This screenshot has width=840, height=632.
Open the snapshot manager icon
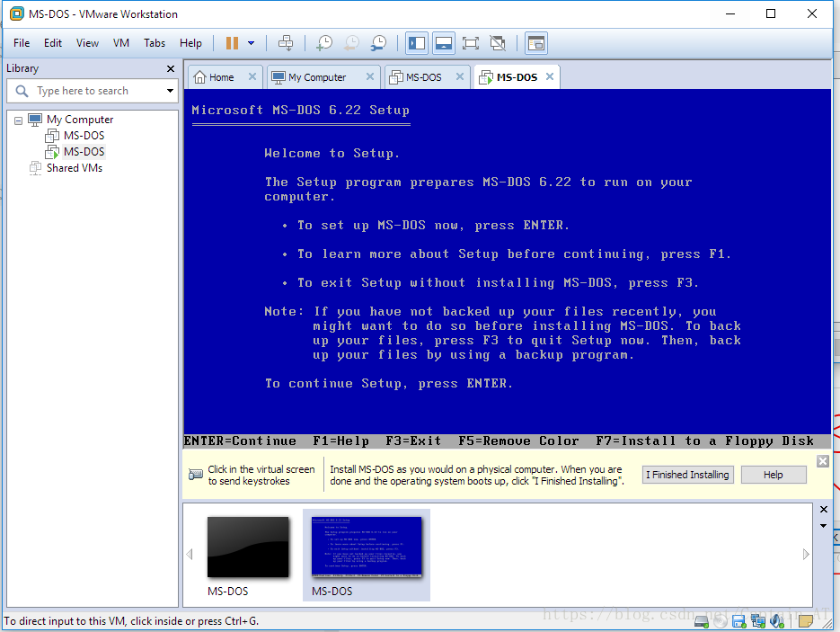tap(378, 43)
